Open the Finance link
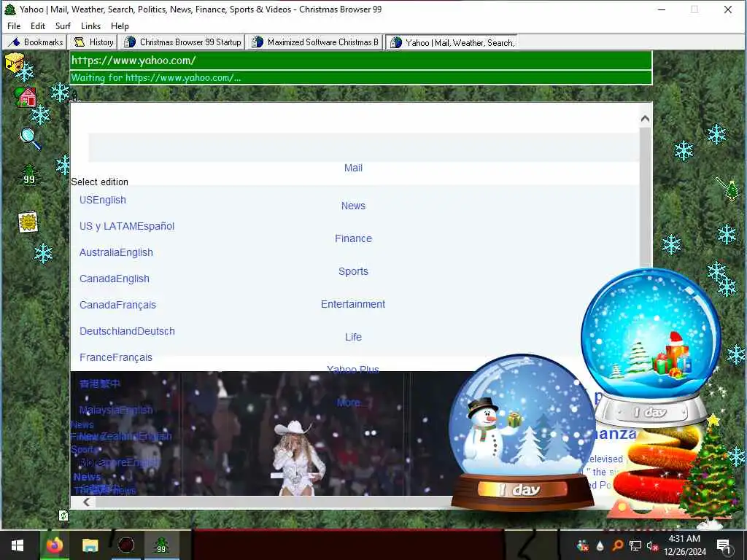 pyautogui.click(x=353, y=238)
